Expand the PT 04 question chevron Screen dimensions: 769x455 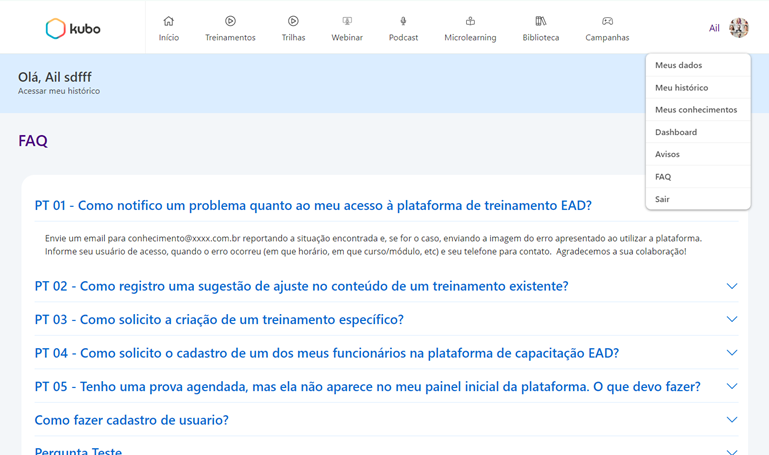(x=731, y=353)
